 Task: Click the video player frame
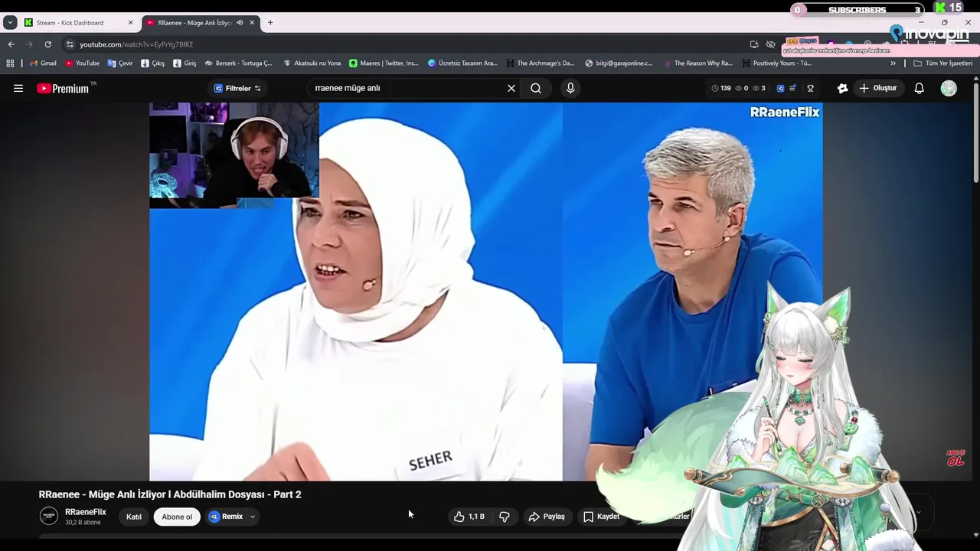[x=485, y=292]
